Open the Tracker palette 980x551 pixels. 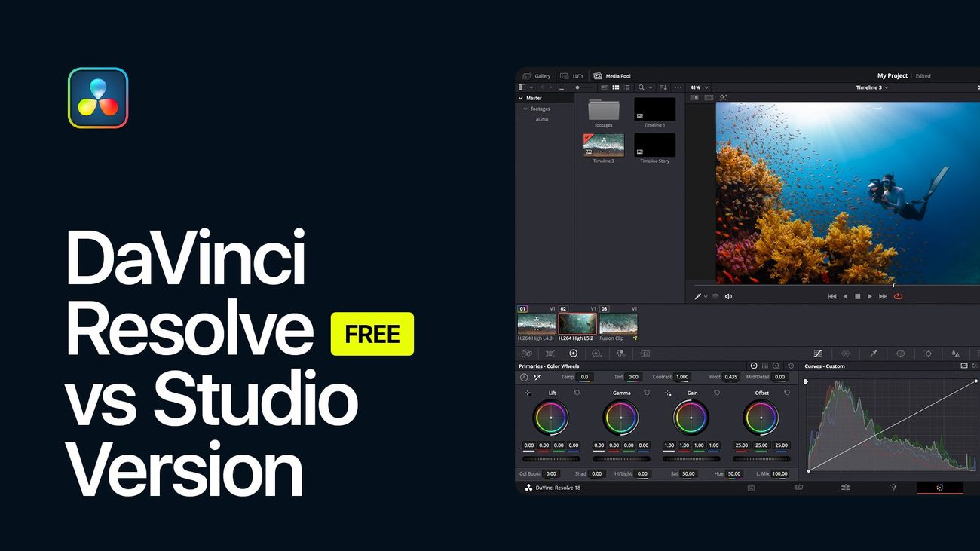tap(928, 354)
